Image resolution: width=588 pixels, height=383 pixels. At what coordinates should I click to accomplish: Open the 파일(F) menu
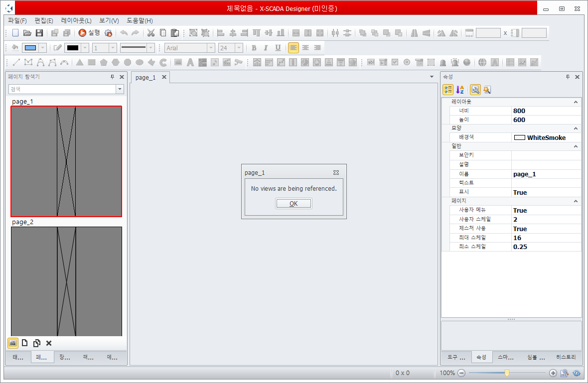(17, 20)
